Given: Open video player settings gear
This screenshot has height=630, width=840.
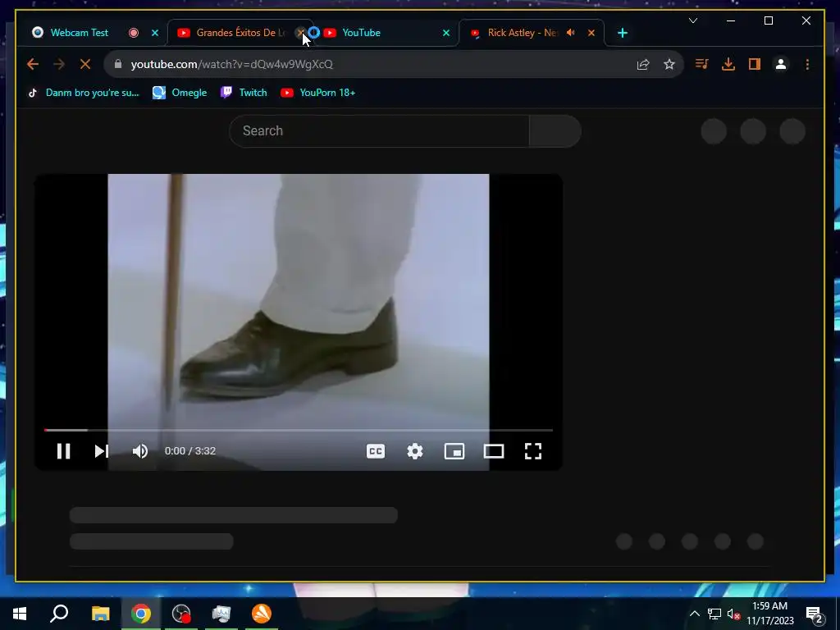Looking at the screenshot, I should (x=414, y=451).
